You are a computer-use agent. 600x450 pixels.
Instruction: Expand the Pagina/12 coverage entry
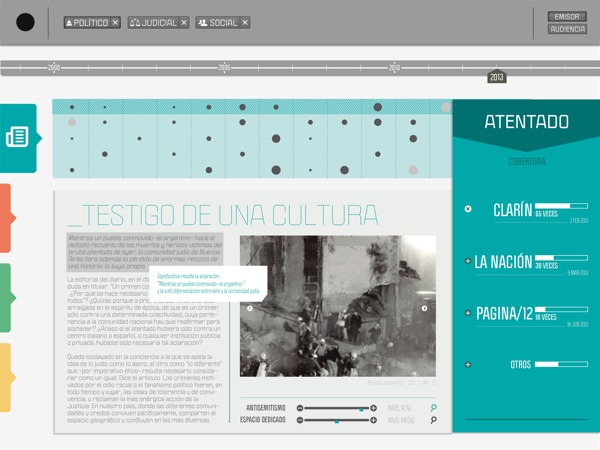467,313
